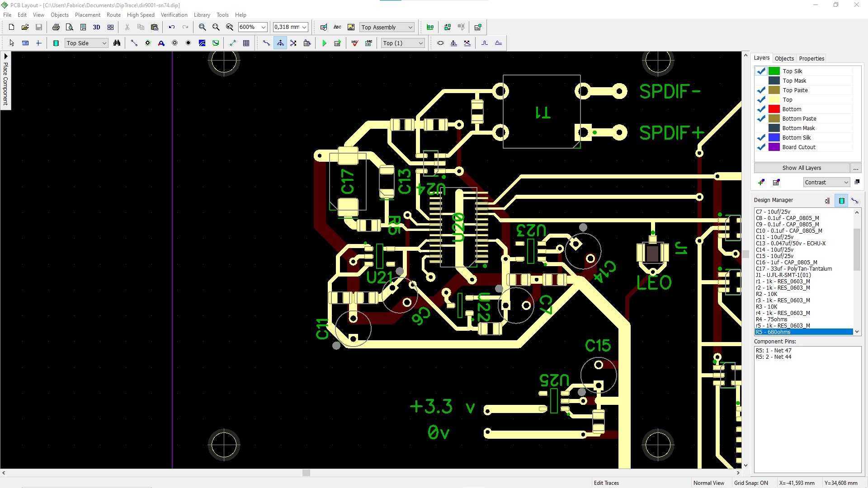Click the red Bottom layer color swatch

pyautogui.click(x=774, y=109)
